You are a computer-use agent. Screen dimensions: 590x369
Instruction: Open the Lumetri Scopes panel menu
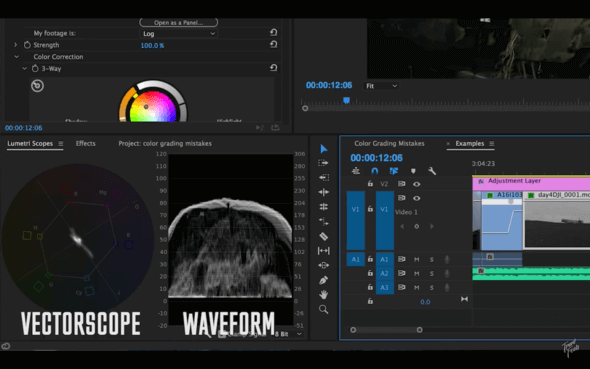[x=61, y=144]
